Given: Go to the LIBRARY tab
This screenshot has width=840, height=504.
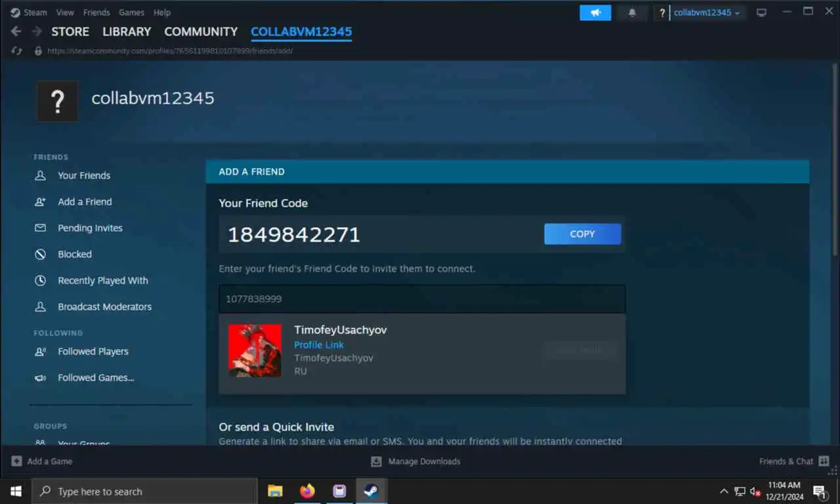Looking at the screenshot, I should point(127,31).
